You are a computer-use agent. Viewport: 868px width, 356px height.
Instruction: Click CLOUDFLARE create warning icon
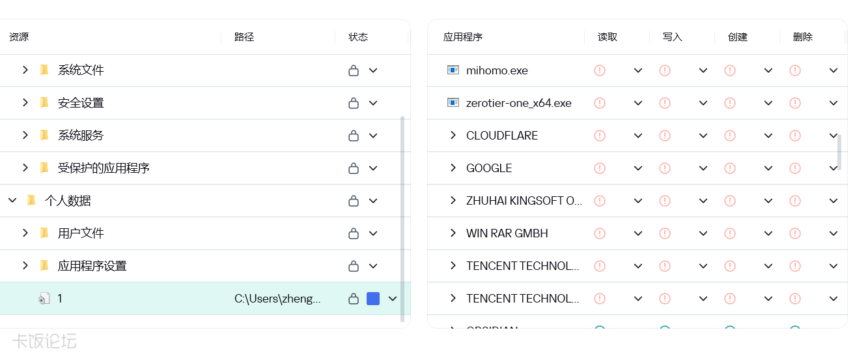tap(730, 136)
